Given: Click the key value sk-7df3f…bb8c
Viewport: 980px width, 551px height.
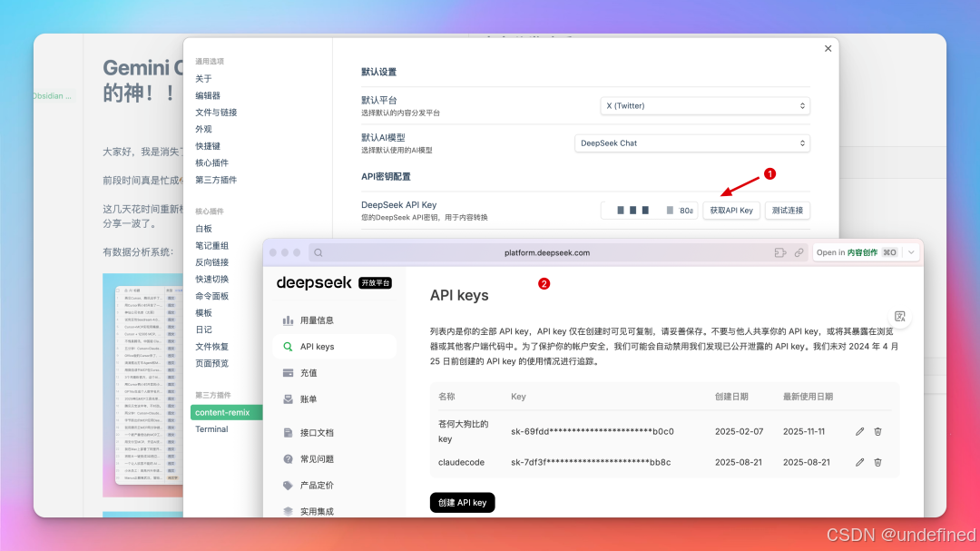Looking at the screenshot, I should pos(591,462).
